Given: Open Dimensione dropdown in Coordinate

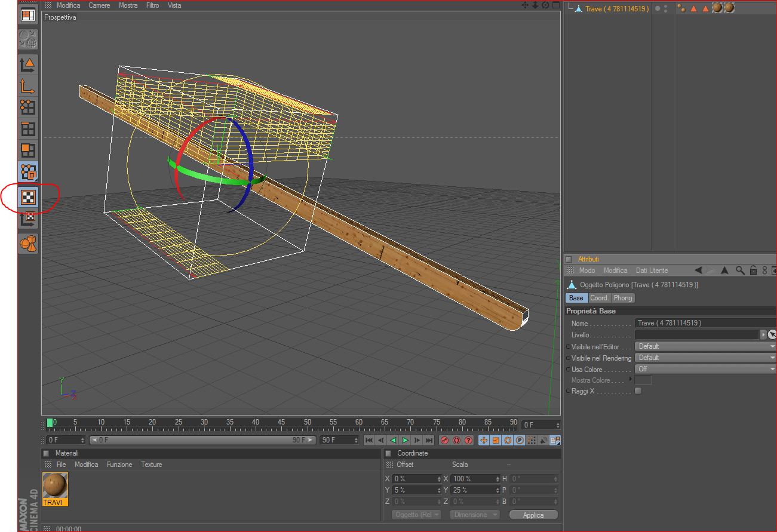Looking at the screenshot, I should (475, 515).
